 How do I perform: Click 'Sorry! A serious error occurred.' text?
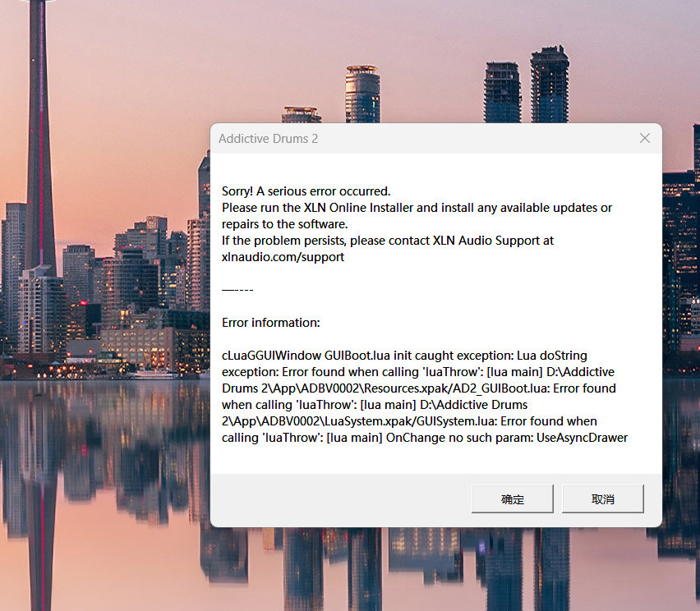click(x=306, y=191)
